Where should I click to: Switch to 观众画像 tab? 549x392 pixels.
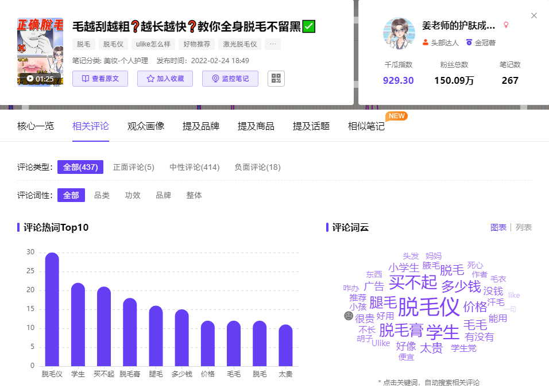146,126
